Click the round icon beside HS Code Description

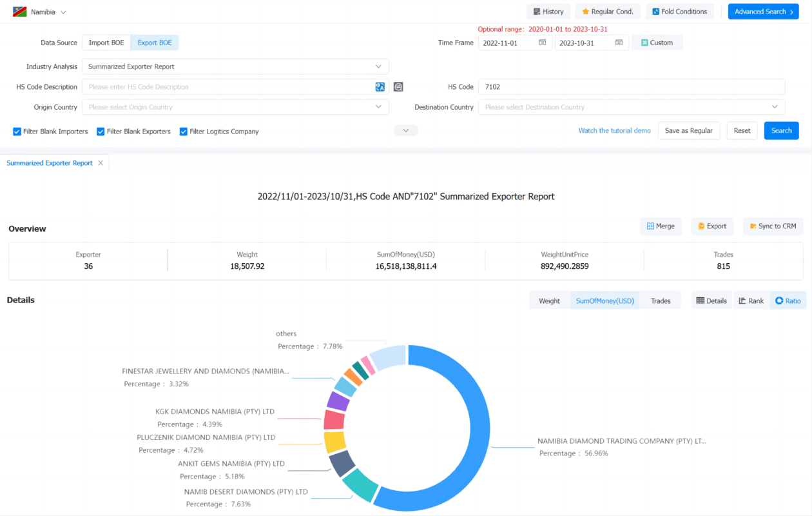[398, 87]
